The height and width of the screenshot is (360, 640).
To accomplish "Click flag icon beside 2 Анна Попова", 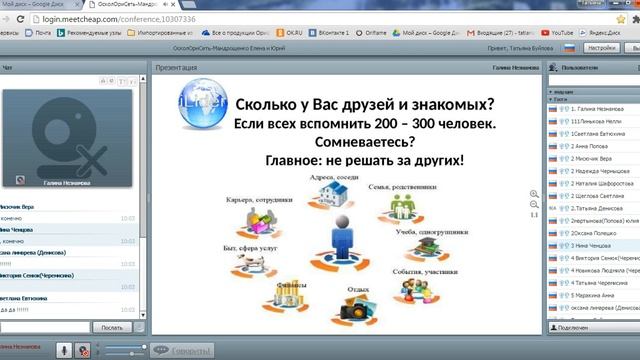I will 553,146.
